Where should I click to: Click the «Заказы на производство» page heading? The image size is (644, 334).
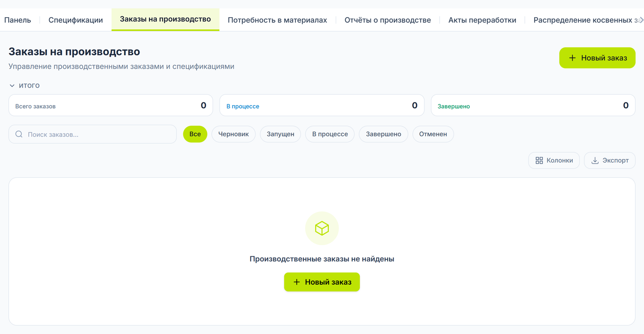click(74, 52)
